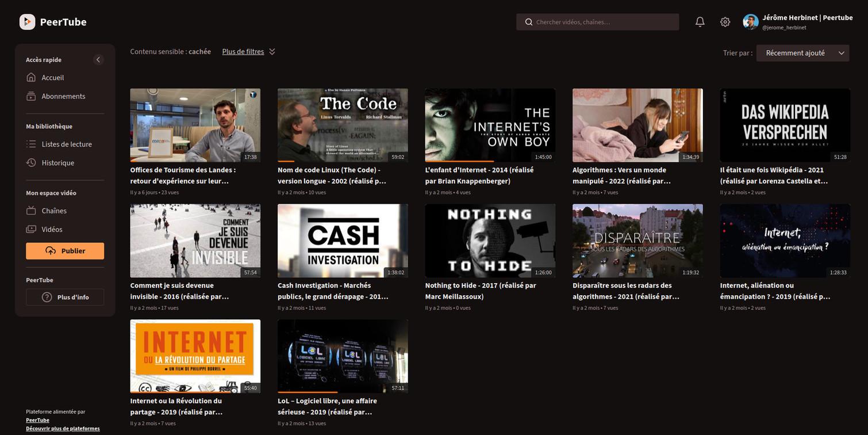Collapse the Accès rapide sidebar
The height and width of the screenshot is (435, 868).
click(x=98, y=60)
